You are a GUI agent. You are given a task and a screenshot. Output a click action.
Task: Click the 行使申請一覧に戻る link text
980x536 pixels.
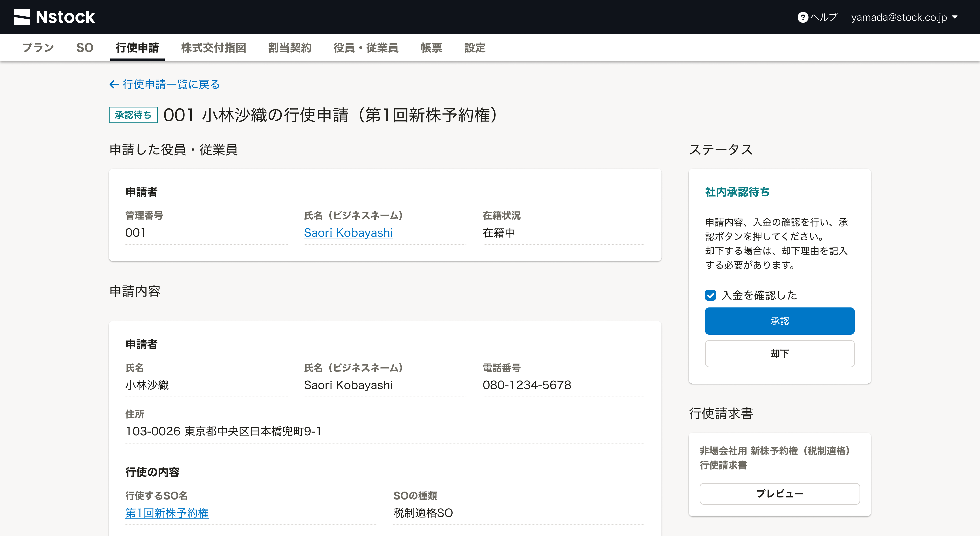[171, 84]
